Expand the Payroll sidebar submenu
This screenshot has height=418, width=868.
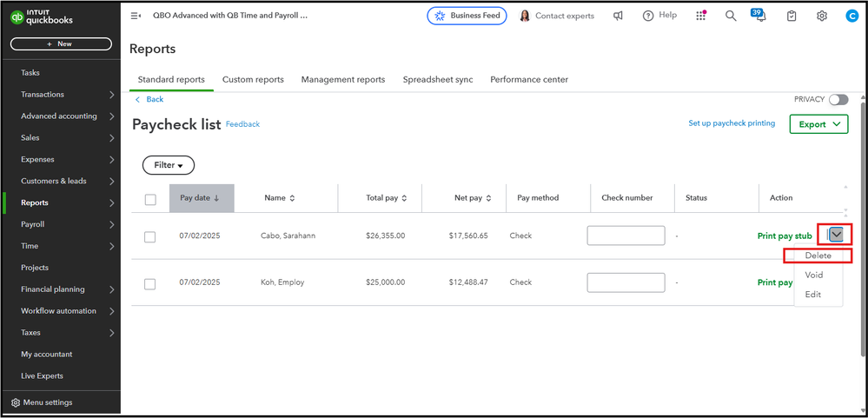coord(112,224)
